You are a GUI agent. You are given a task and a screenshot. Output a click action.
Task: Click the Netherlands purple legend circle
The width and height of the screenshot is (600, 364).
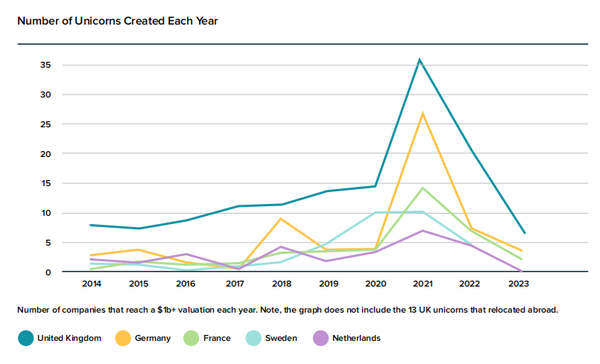pyautogui.click(x=321, y=338)
